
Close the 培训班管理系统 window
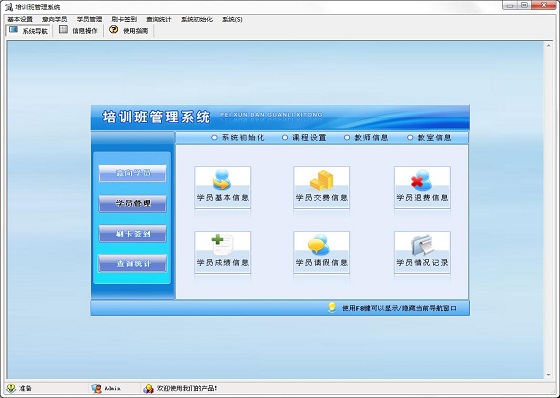[544, 5]
